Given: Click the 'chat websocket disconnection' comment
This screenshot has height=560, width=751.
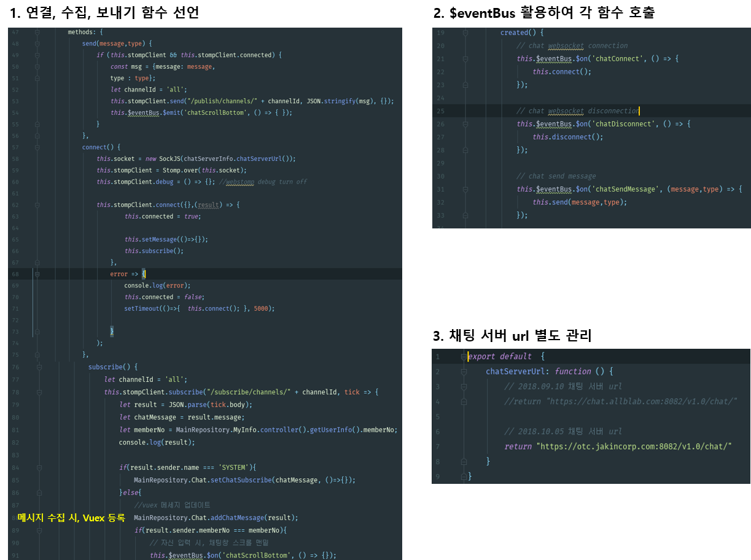Looking at the screenshot, I should click(x=577, y=111).
